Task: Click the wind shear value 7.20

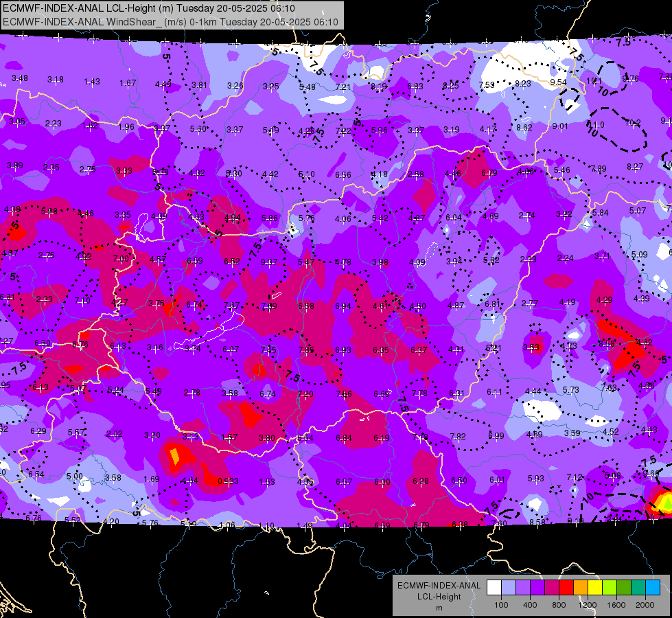Action: tap(305, 393)
